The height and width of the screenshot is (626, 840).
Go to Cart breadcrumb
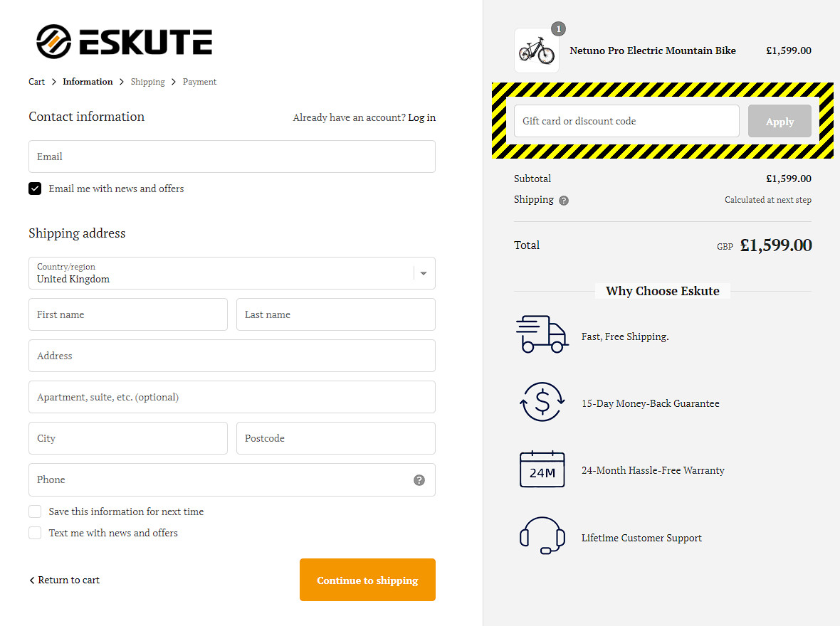pos(36,82)
